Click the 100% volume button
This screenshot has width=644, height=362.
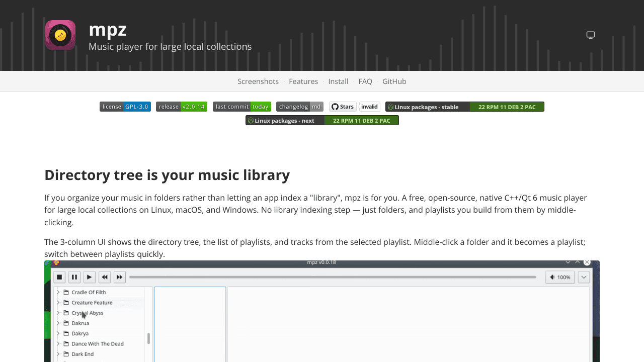[560, 277]
